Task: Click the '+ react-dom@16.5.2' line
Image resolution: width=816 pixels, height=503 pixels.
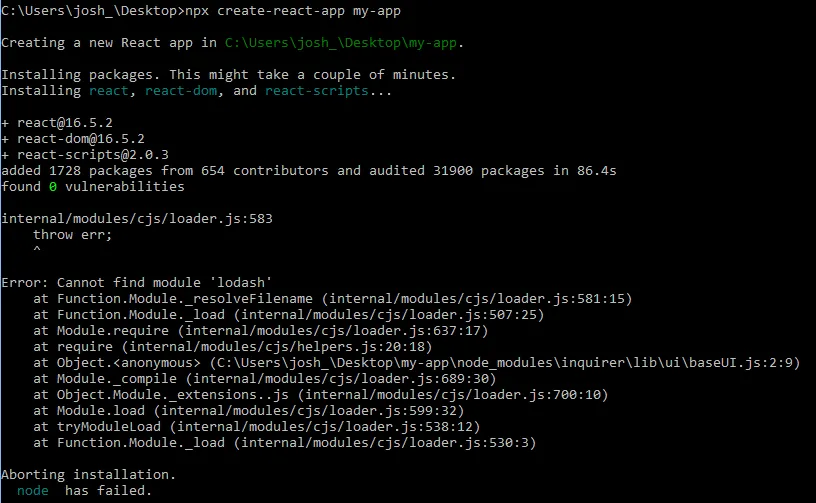Action: click(x=73, y=139)
